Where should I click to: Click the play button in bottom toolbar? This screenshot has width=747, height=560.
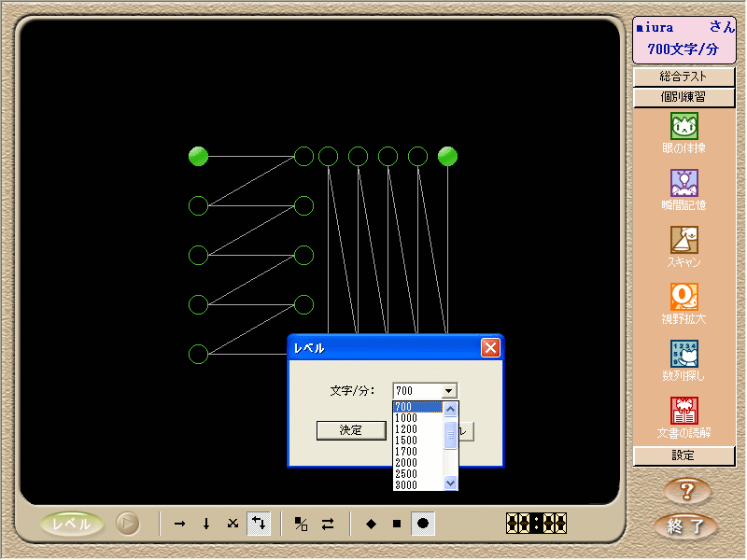[127, 524]
